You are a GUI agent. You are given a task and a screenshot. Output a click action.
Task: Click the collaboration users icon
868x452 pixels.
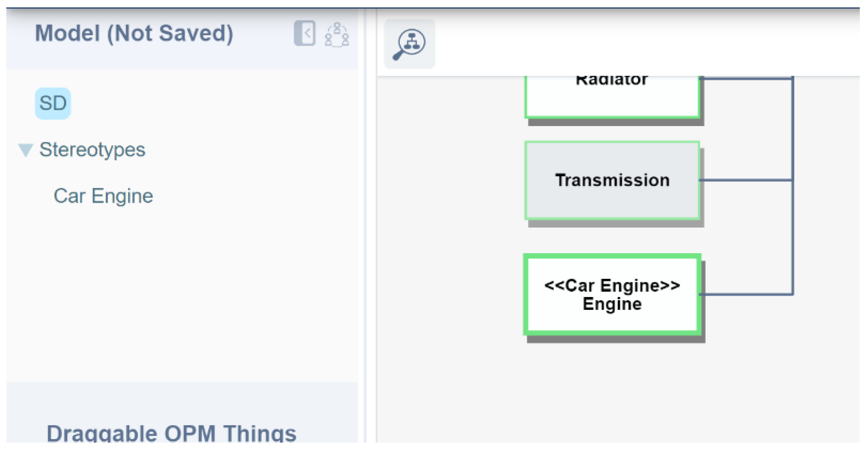(x=337, y=35)
